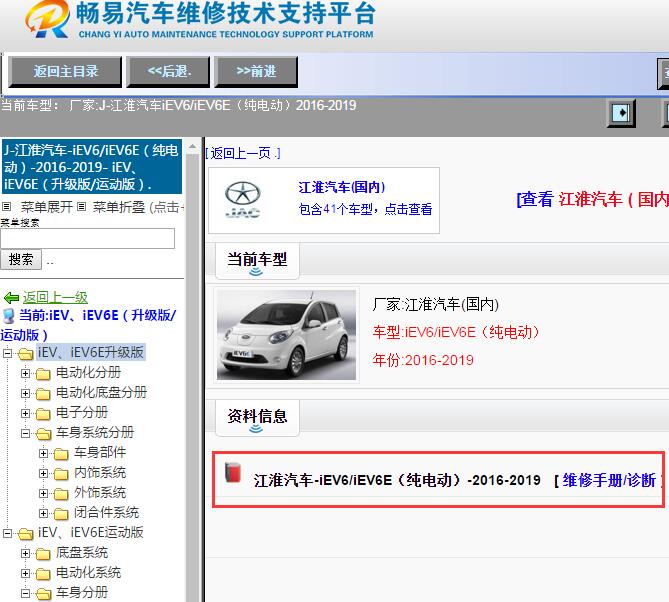Select 车身部件 tree item
Screen dimensions: 669x602
(x=100, y=453)
